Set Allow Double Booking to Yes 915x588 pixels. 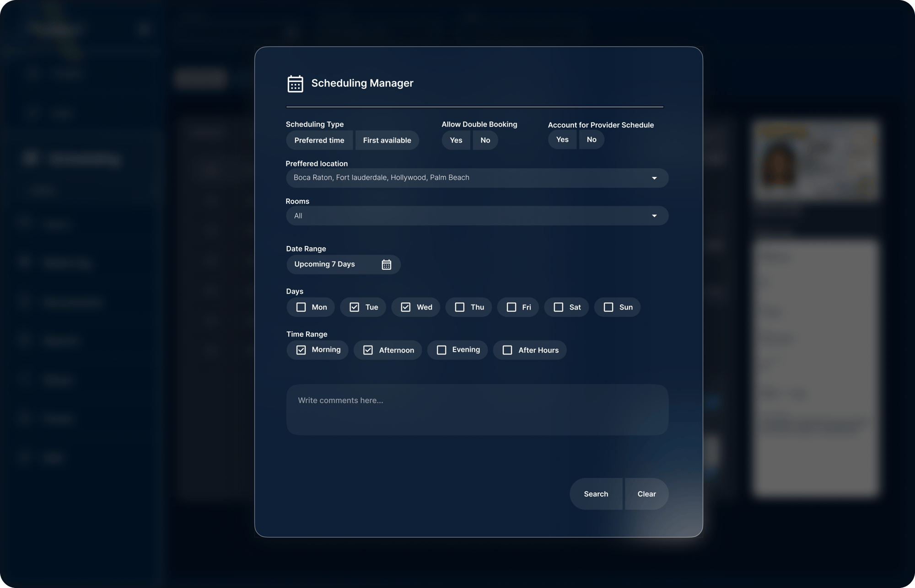click(x=456, y=140)
